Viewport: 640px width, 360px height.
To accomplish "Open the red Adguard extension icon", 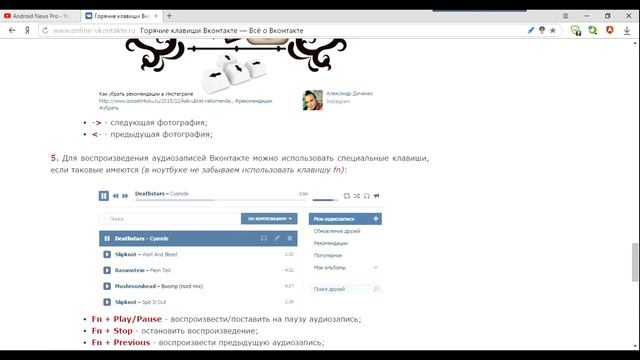I will (610, 30).
